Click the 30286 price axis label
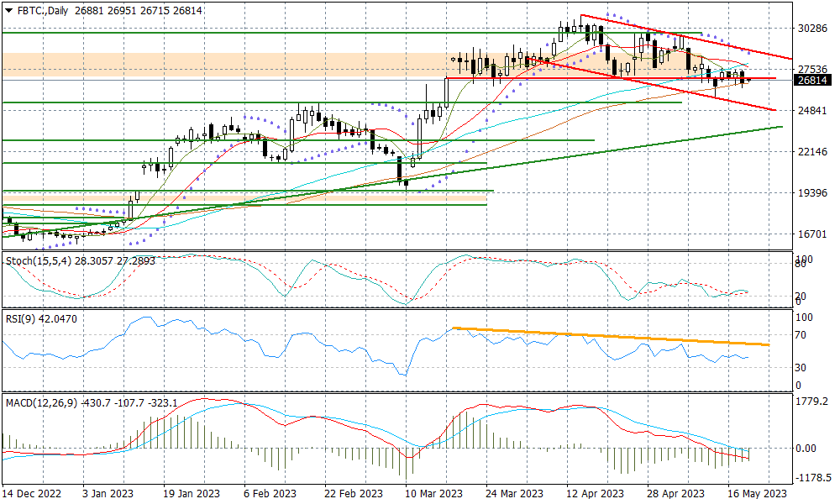This screenshot has height=504, width=840. tap(812, 28)
